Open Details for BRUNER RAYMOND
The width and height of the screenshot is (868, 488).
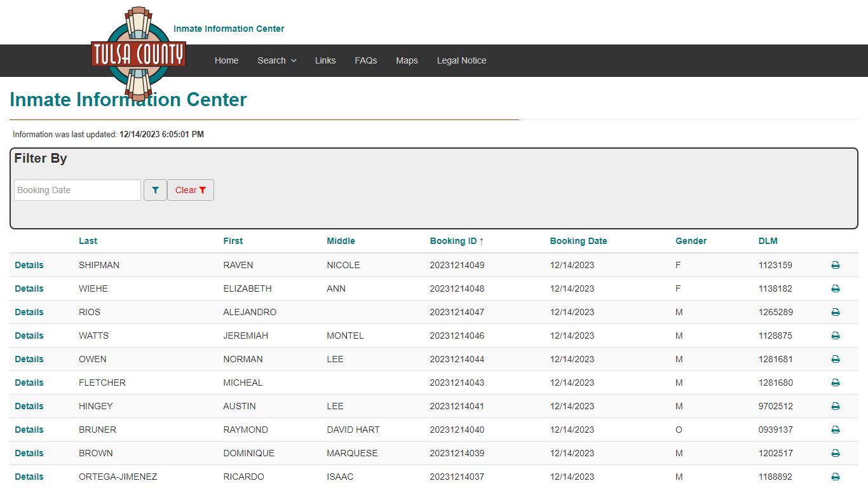(x=29, y=430)
